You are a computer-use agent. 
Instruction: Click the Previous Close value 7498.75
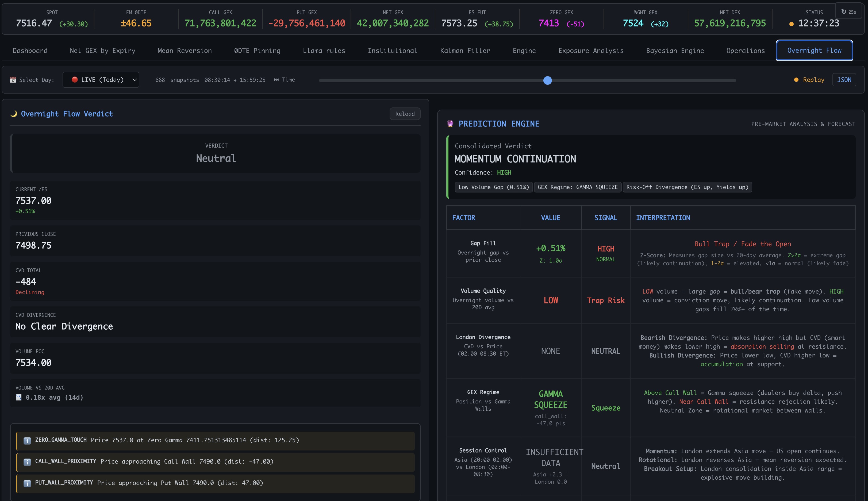pos(33,245)
